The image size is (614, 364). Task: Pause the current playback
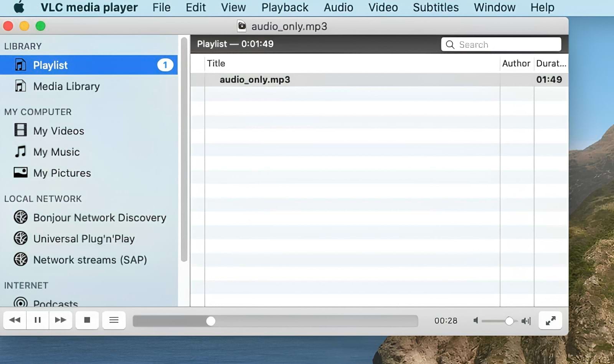click(x=37, y=320)
